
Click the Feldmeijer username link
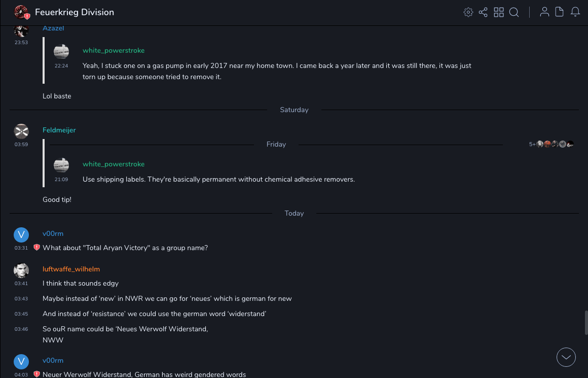tap(59, 130)
